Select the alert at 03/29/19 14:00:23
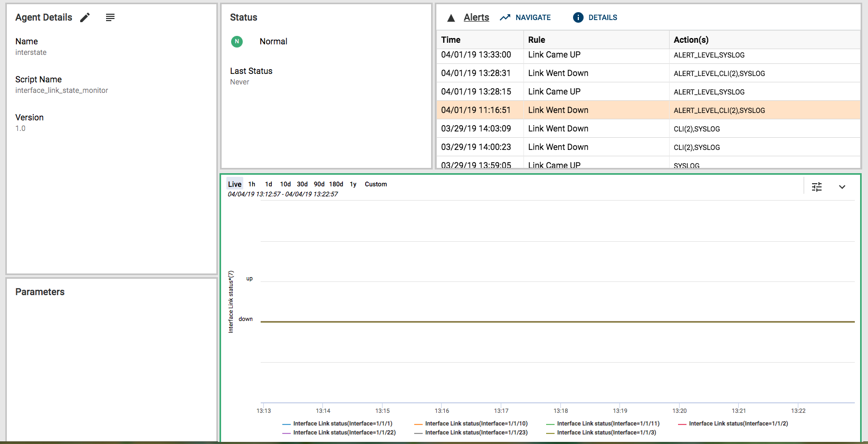Viewport: 868px width, 444px height. click(648, 147)
